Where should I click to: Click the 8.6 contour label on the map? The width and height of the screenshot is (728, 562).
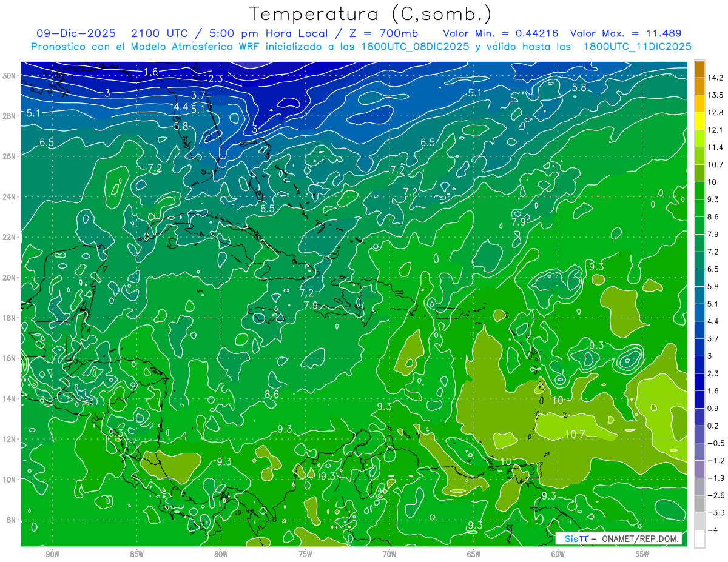(x=272, y=394)
